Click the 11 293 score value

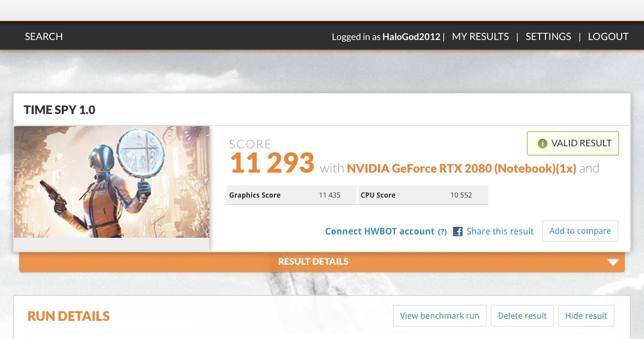[x=272, y=163]
